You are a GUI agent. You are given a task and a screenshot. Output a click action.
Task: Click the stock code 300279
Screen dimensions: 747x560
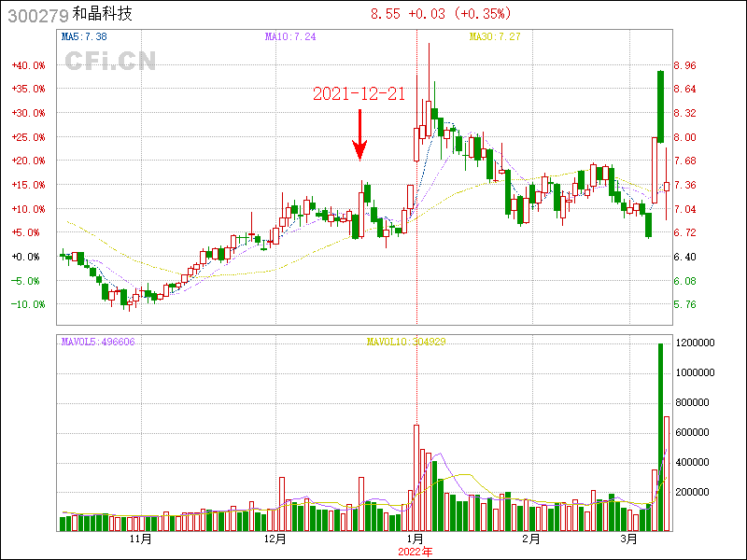point(38,16)
